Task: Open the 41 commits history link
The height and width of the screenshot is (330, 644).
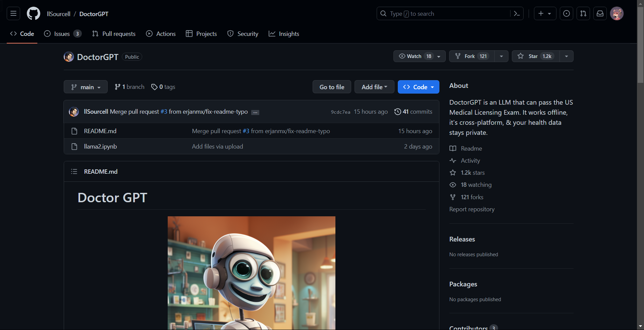Action: [x=413, y=112]
